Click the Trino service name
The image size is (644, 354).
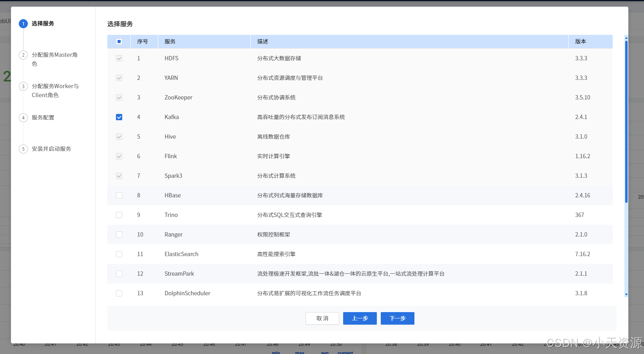coord(171,215)
